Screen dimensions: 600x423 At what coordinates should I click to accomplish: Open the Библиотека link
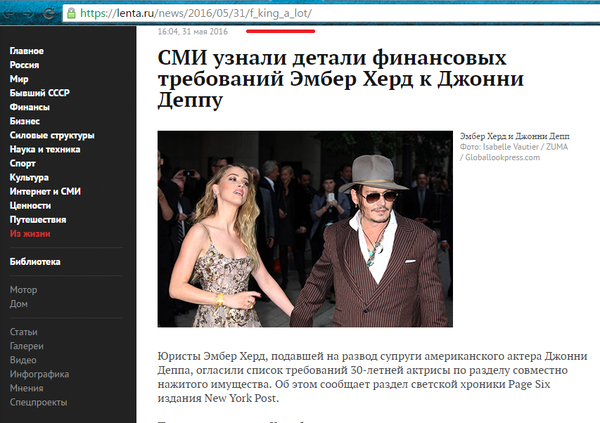click(35, 261)
